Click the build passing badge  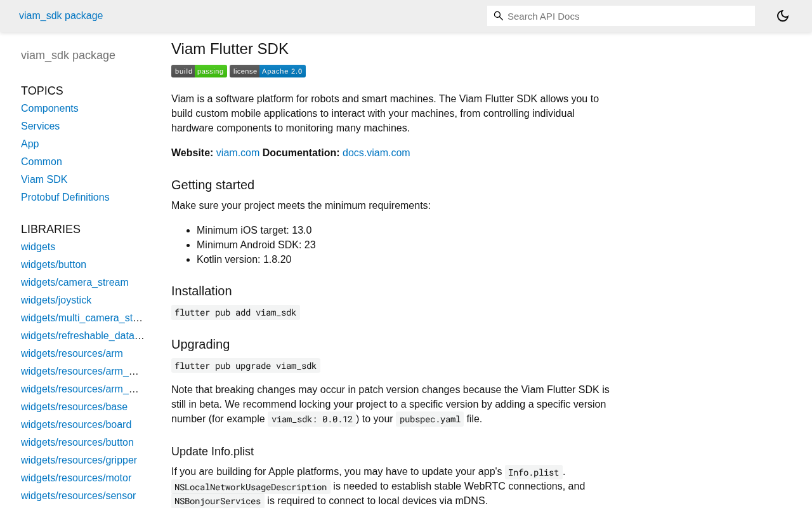[x=199, y=71]
